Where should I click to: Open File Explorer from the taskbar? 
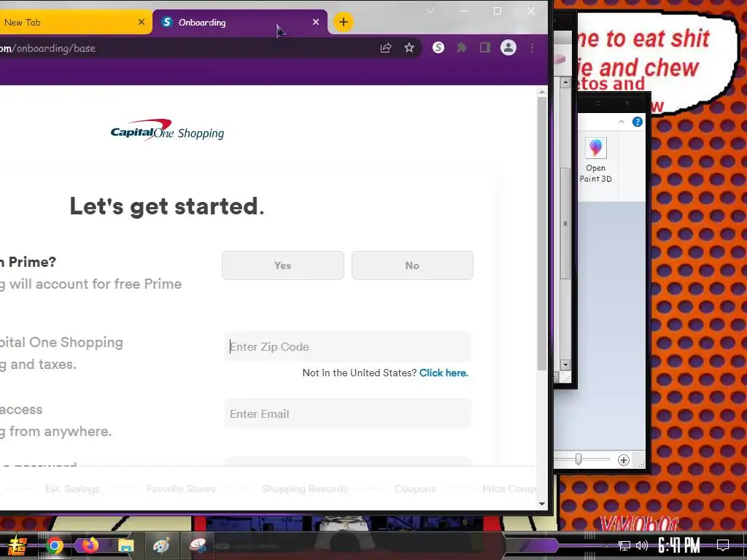(x=125, y=545)
